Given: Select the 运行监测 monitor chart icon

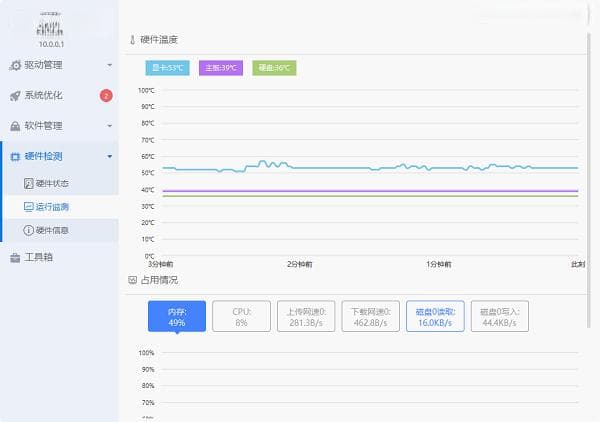Looking at the screenshot, I should pos(29,207).
